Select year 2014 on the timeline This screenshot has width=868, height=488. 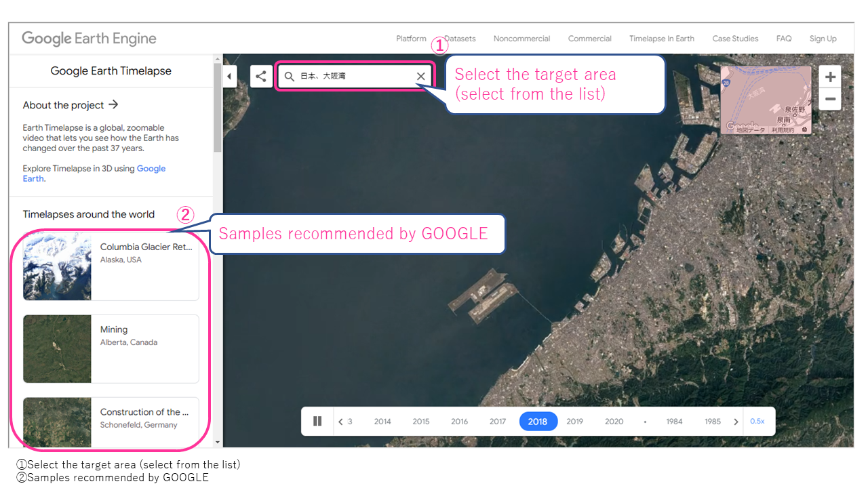[x=382, y=422]
